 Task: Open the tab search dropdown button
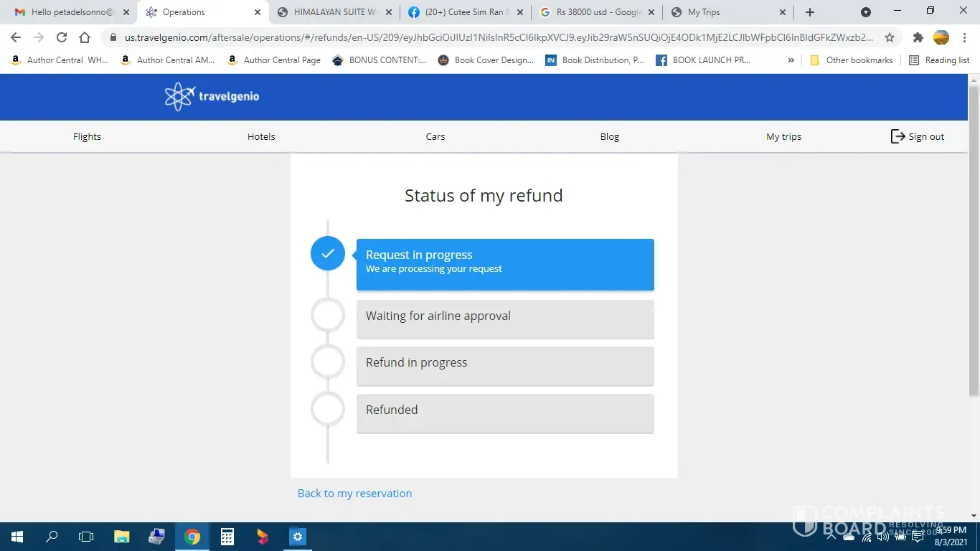coord(866,12)
